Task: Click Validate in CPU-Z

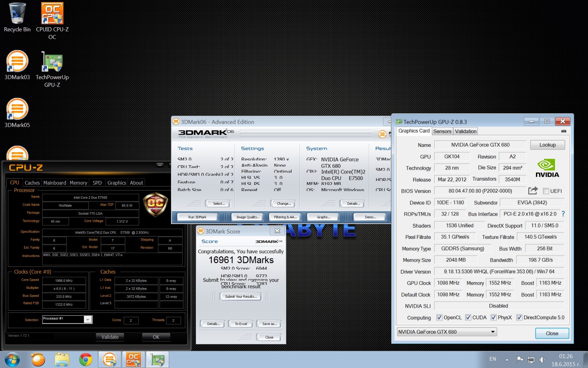Action: (x=110, y=337)
